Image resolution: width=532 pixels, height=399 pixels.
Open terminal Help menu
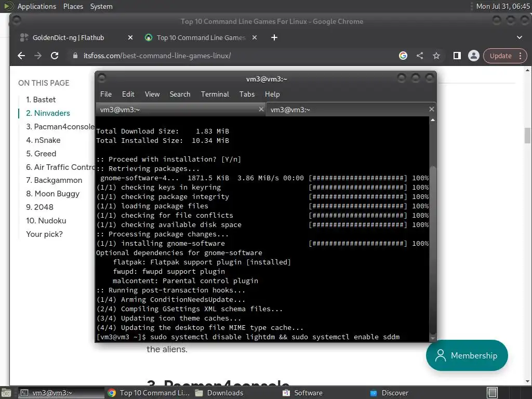[x=272, y=95]
